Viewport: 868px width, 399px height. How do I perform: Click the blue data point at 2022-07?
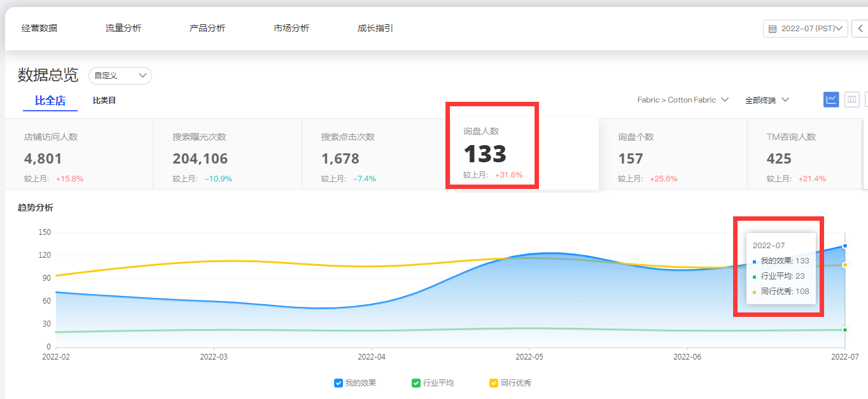point(844,245)
